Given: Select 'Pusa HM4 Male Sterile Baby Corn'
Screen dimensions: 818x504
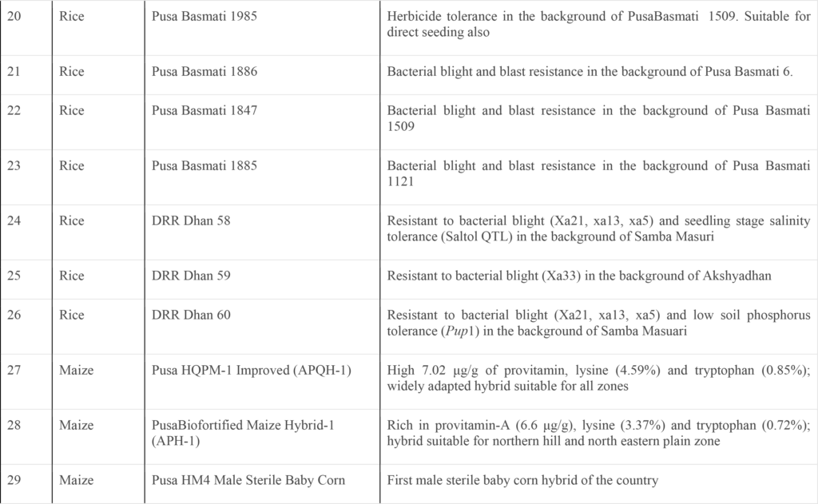Looking at the screenshot, I should [x=248, y=480].
